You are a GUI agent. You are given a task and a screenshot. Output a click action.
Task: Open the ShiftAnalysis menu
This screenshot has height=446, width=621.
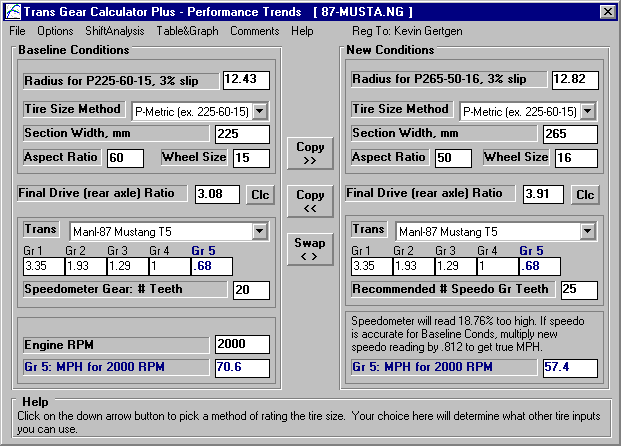click(x=115, y=31)
